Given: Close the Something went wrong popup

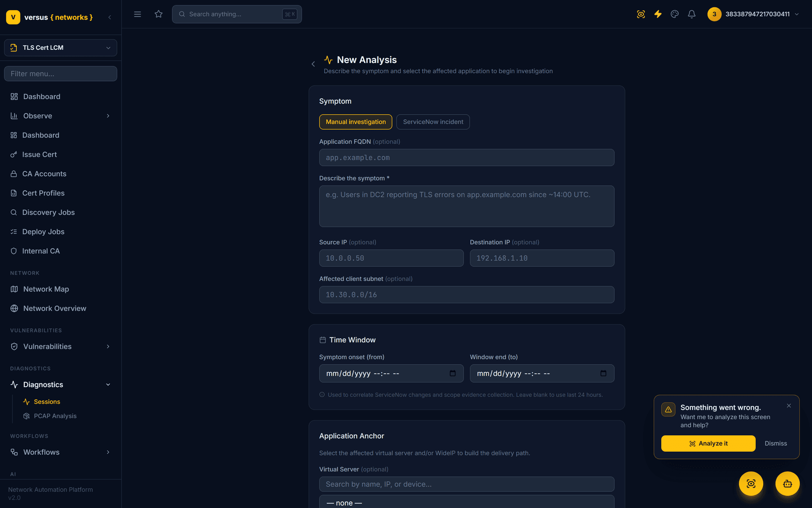Looking at the screenshot, I should click(x=789, y=405).
